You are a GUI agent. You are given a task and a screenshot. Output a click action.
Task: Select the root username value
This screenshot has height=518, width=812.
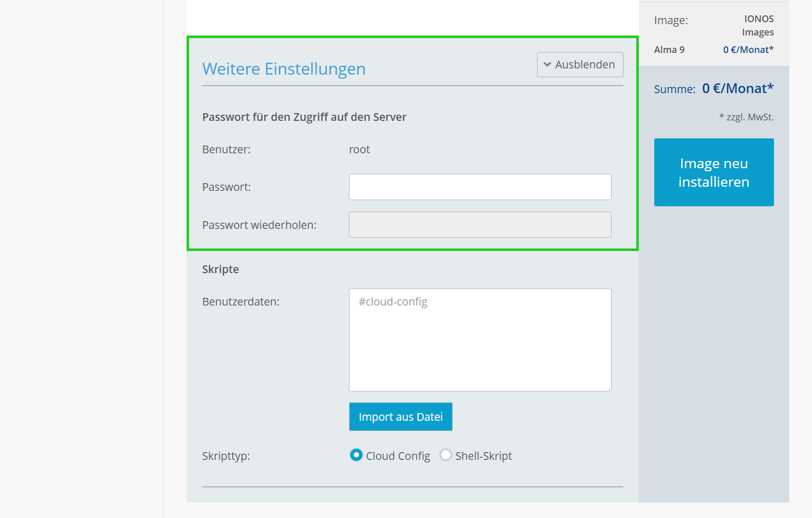[359, 150]
